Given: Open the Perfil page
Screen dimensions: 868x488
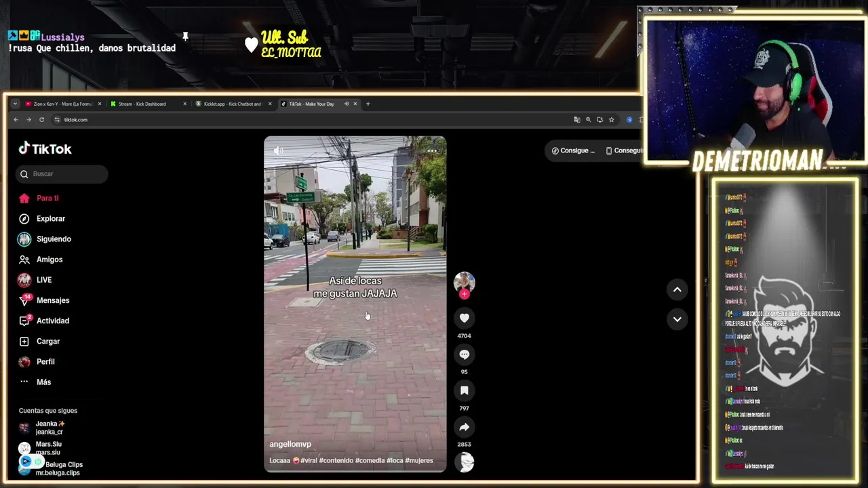Looking at the screenshot, I should pyautogui.click(x=36, y=362).
